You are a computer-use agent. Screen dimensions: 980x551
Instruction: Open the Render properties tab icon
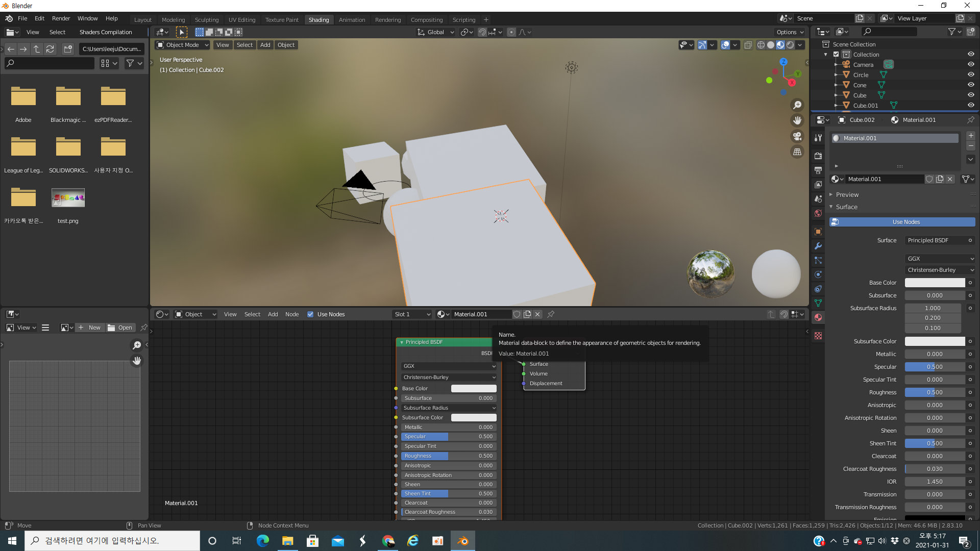click(818, 156)
